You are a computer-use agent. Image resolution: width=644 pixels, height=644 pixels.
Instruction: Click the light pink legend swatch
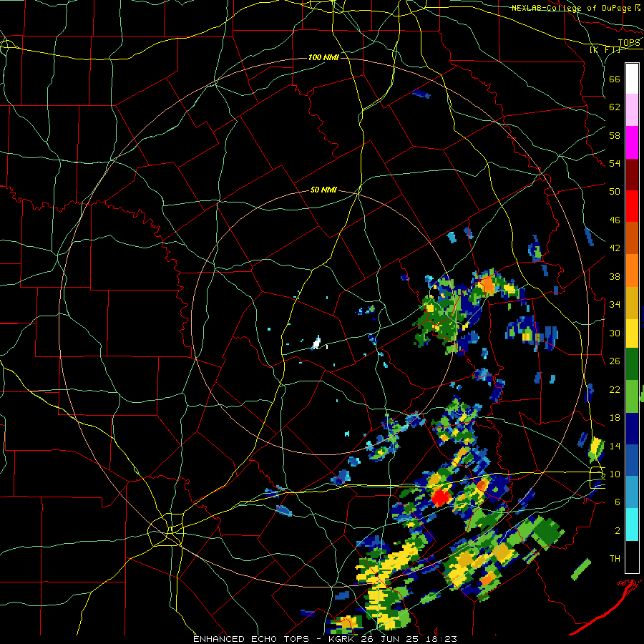pos(632,110)
